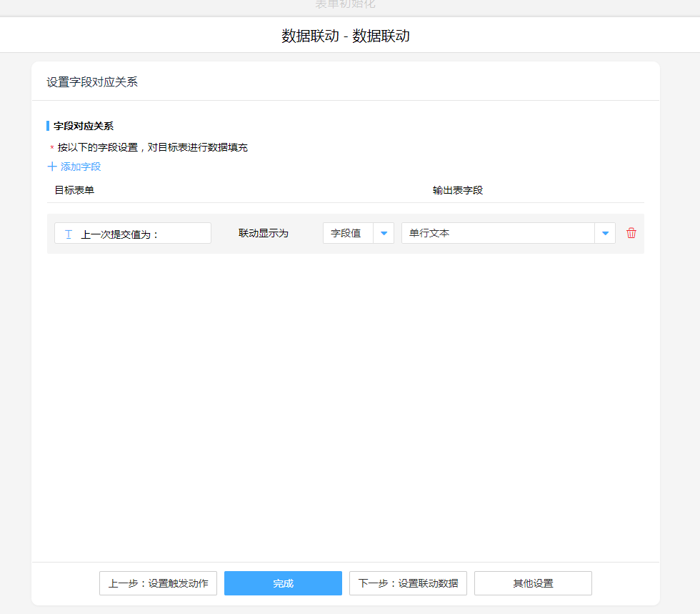Select the 字段对应关系 section heading
Image resolution: width=700 pixels, height=614 pixels.
click(x=84, y=126)
